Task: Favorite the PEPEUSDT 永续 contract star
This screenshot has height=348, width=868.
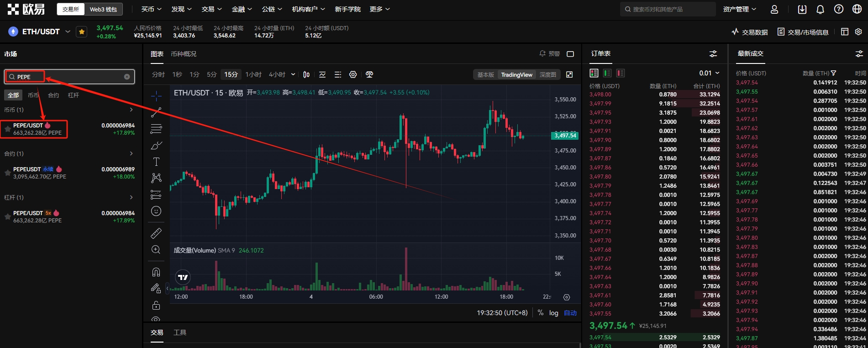Action: [7, 173]
